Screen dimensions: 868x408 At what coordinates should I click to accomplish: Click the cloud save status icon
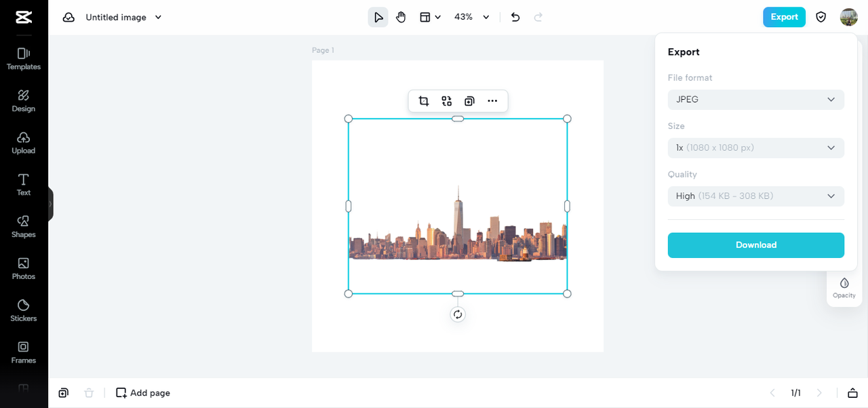[x=68, y=17]
